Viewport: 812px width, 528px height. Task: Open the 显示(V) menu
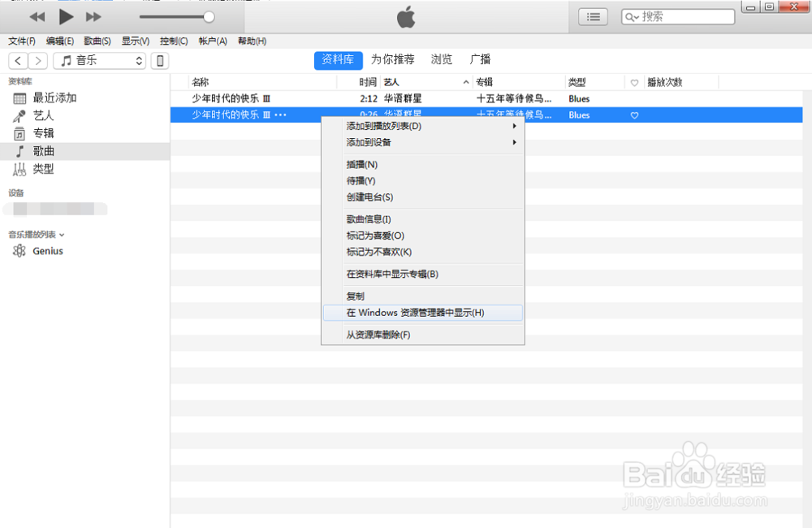pos(135,41)
